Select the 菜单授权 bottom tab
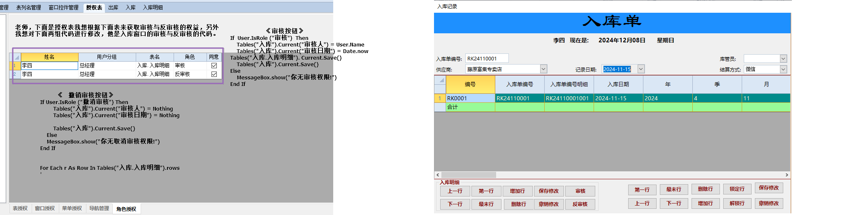The width and height of the screenshot is (868, 215). coord(72,208)
